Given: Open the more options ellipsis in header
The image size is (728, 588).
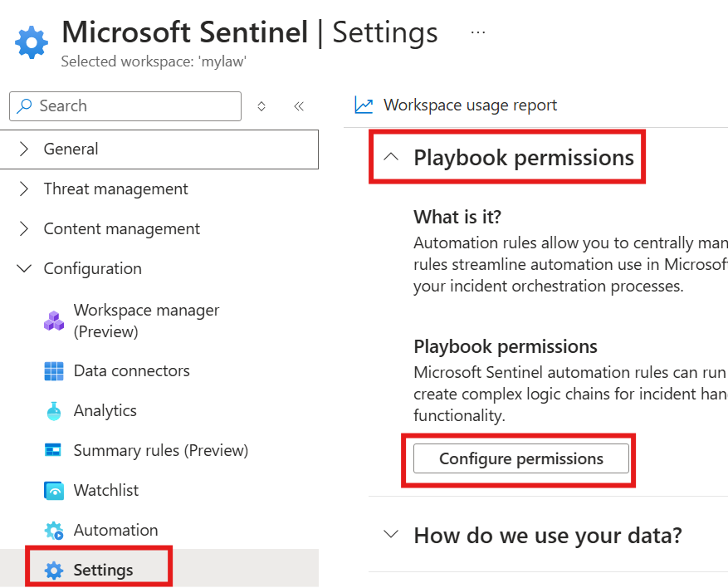Looking at the screenshot, I should click(x=477, y=32).
